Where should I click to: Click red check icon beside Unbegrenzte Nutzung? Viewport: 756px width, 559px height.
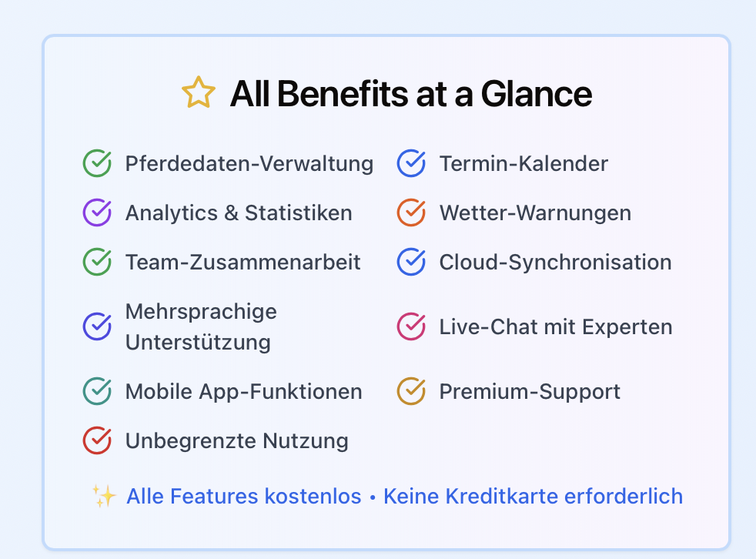pyautogui.click(x=97, y=440)
